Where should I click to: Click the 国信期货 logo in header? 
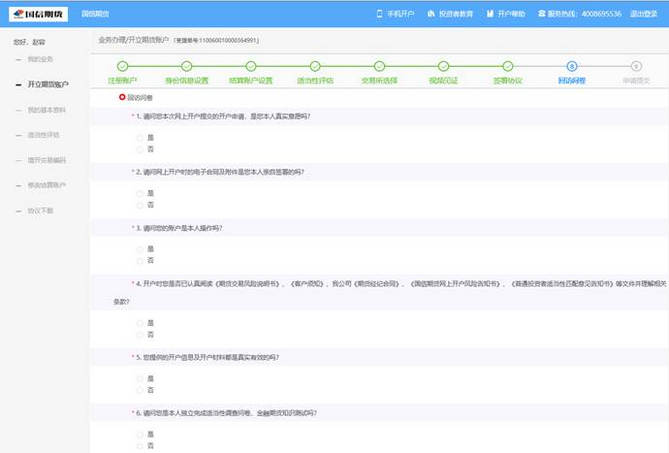tap(38, 14)
